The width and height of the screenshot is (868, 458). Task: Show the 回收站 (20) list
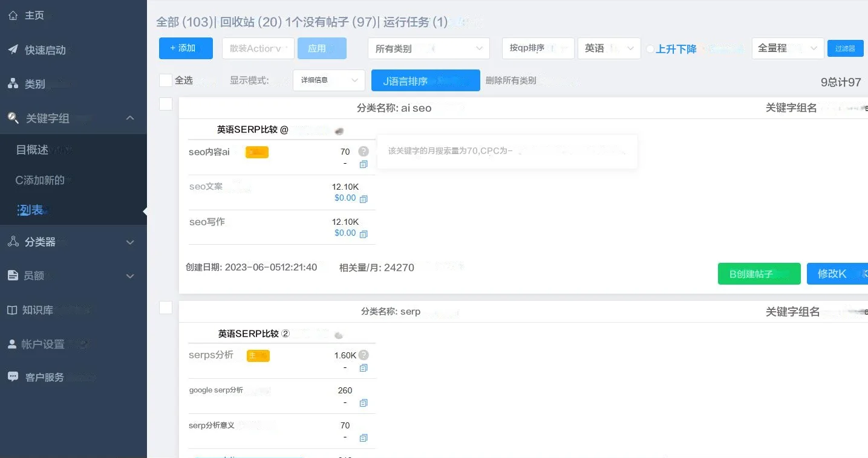(x=251, y=22)
